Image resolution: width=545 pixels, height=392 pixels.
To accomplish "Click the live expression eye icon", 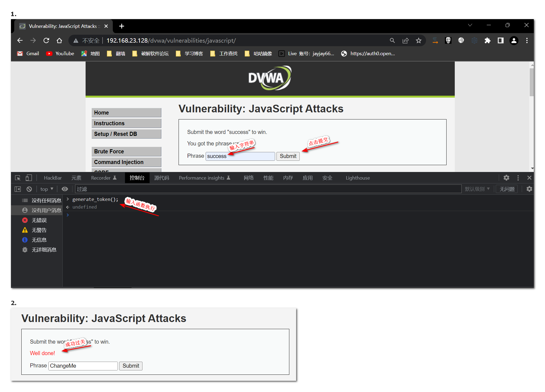I will click(65, 189).
